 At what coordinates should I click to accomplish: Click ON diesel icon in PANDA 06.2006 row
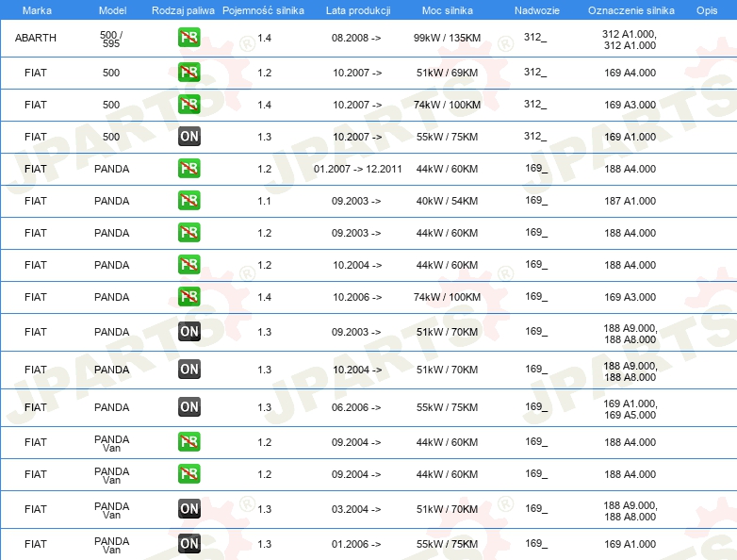188,406
